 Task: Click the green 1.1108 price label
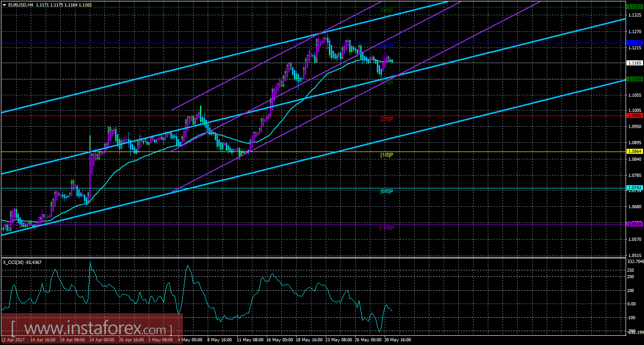(x=634, y=79)
